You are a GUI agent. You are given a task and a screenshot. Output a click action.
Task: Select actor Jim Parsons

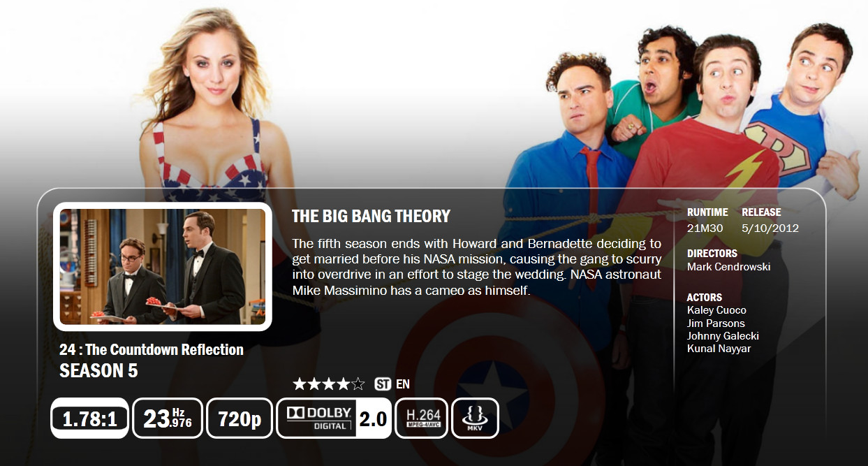716,323
